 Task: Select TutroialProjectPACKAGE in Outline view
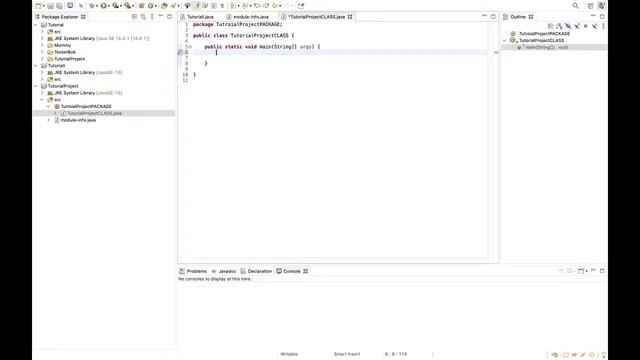tap(544, 33)
